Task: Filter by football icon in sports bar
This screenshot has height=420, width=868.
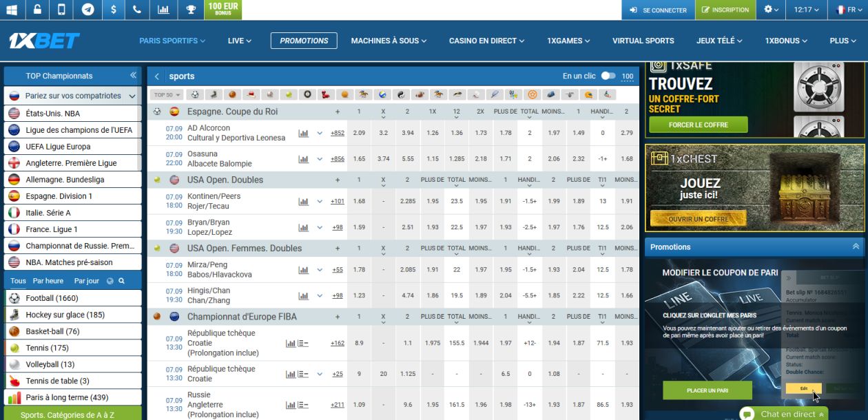Action: 195,95
